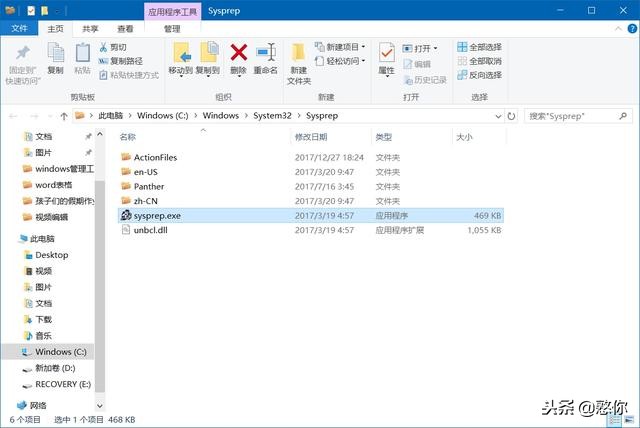Click the Properties (属性) checkmark icon
The height and width of the screenshot is (428, 640).
point(387,53)
